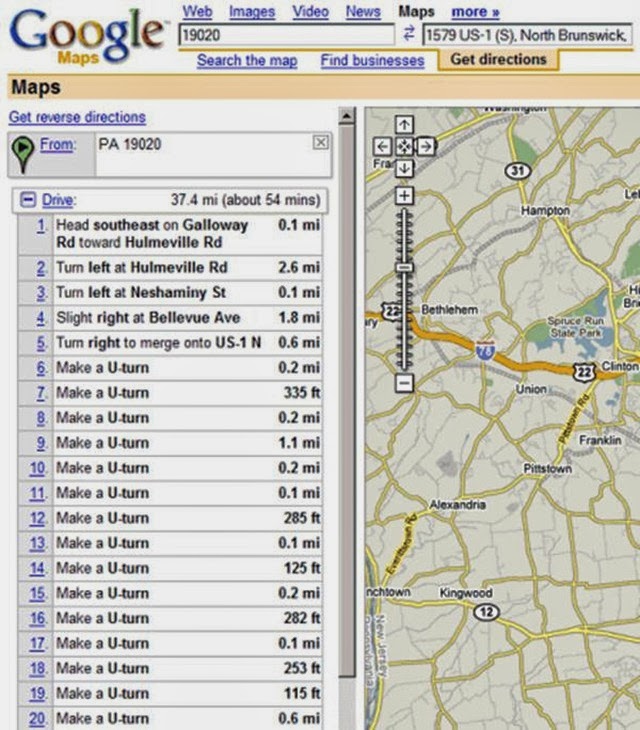Select the Get directions tab
The width and height of the screenshot is (640, 730).
click(498, 59)
